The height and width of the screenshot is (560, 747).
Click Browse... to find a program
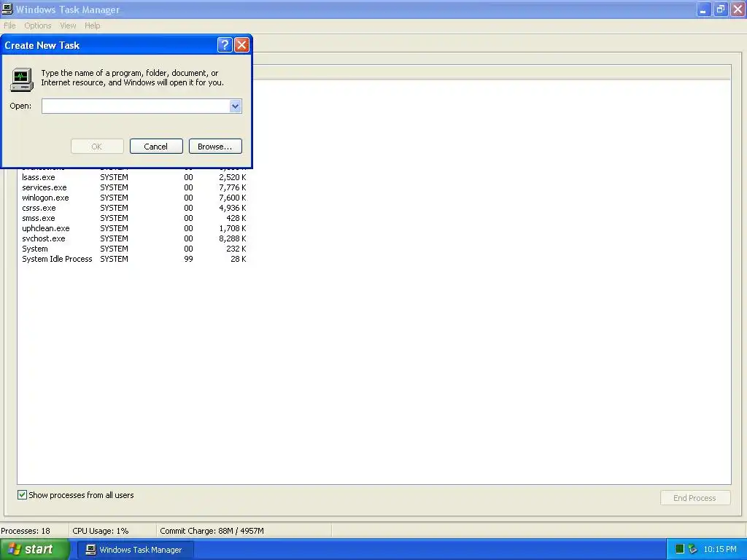point(215,146)
